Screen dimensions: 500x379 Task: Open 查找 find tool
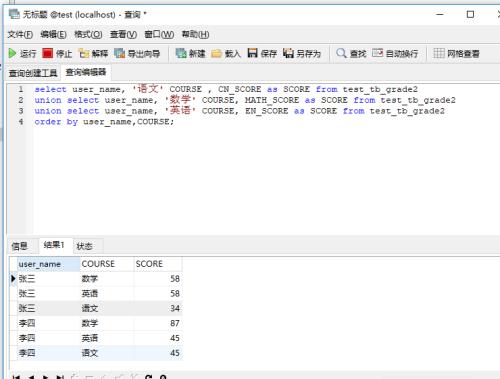(x=351, y=53)
